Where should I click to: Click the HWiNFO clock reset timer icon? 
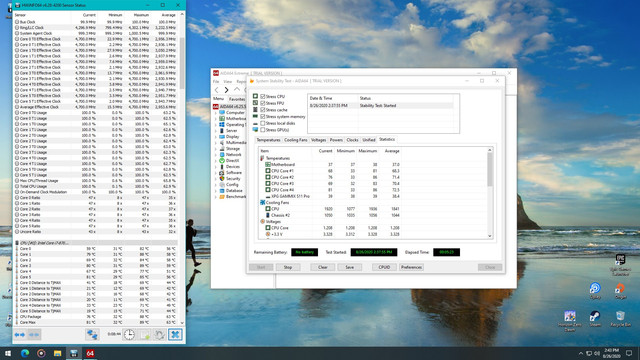(129, 335)
